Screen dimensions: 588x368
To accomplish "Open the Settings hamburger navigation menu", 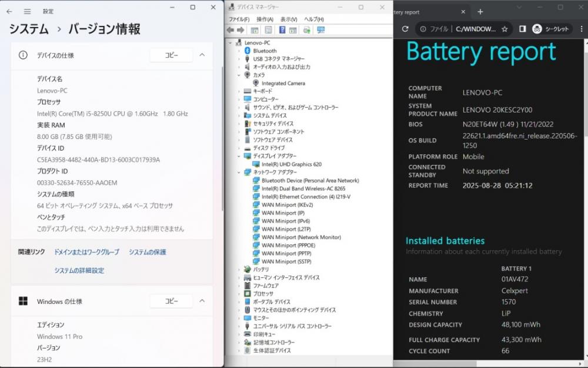I will (28, 11).
